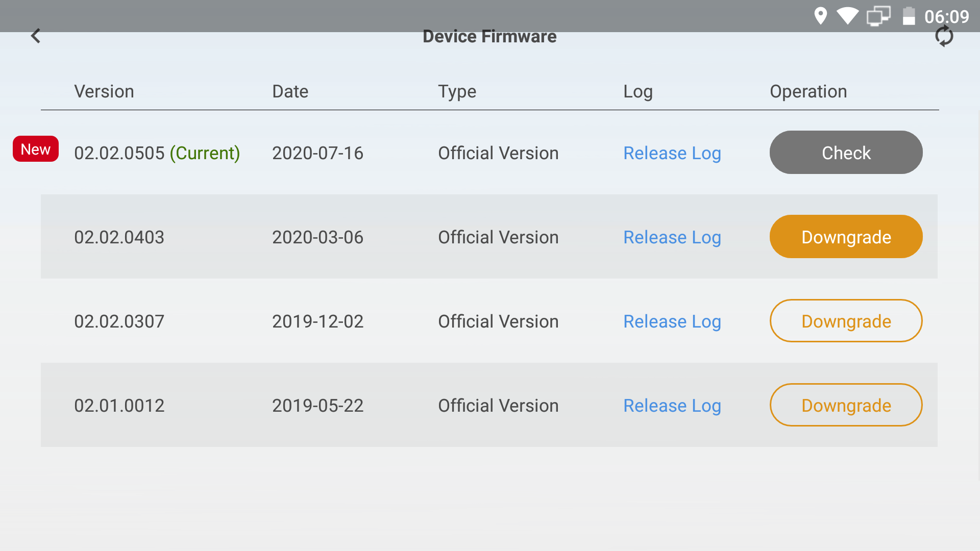Open Release Log for 2020-07-16 version
Image resolution: width=980 pixels, height=551 pixels.
672,153
